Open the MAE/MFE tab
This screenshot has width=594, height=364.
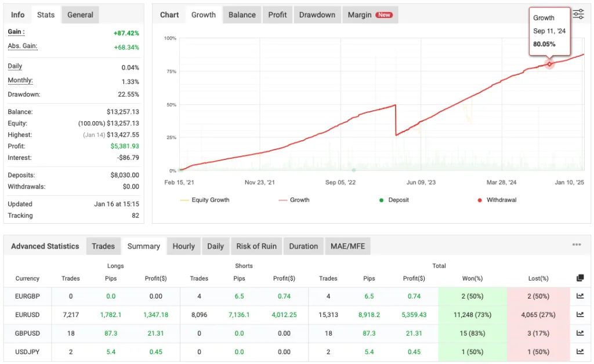click(x=347, y=246)
